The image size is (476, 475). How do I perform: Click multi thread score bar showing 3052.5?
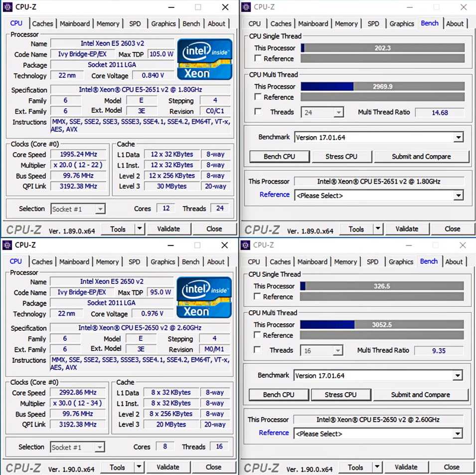click(x=382, y=325)
